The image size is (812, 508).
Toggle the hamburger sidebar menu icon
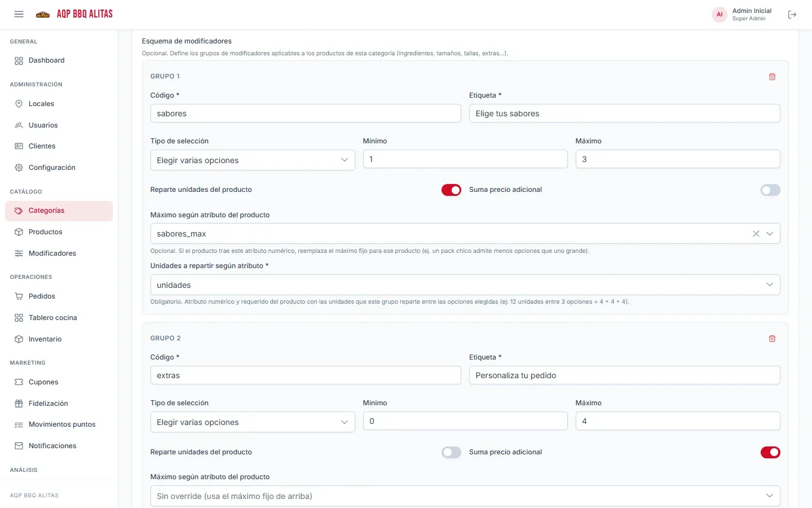tap(19, 14)
